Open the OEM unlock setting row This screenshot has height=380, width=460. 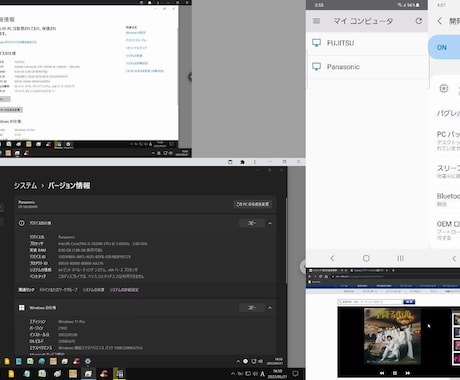pos(448,230)
